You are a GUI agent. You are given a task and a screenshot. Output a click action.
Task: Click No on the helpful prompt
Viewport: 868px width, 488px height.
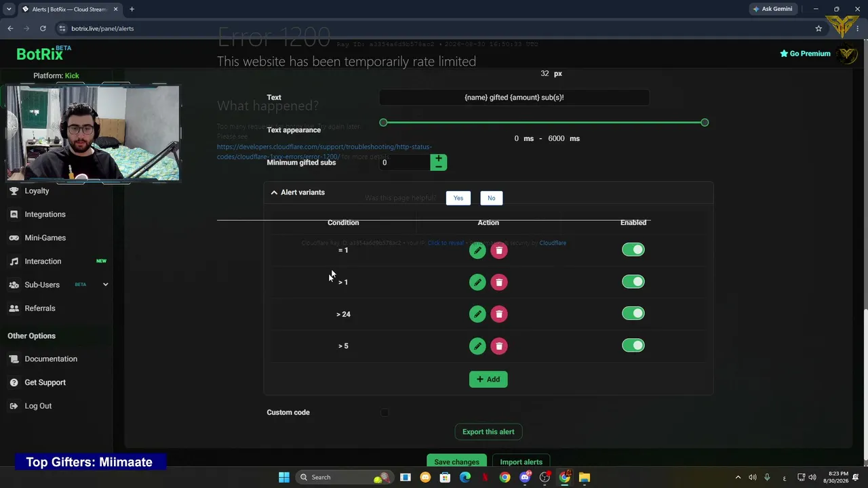tap(491, 198)
